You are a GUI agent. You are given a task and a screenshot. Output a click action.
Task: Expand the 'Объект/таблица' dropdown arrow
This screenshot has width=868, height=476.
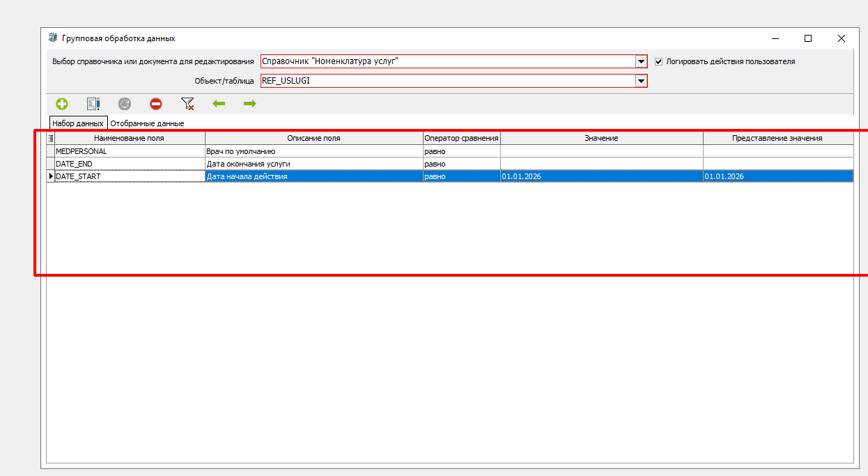[x=642, y=81]
